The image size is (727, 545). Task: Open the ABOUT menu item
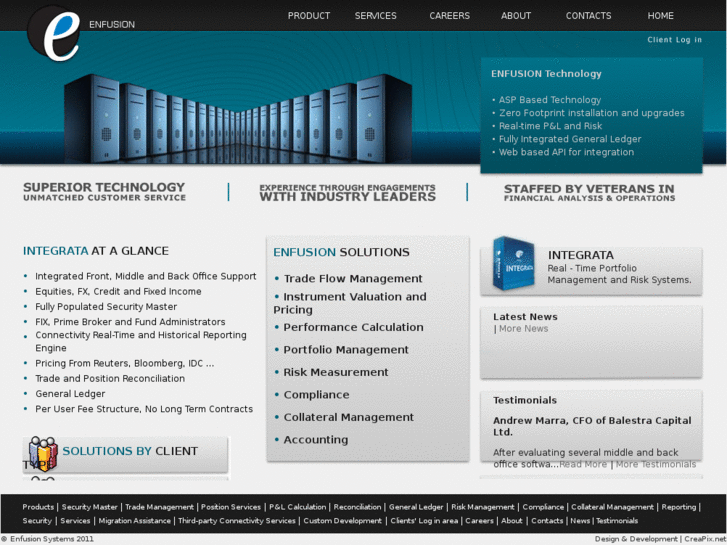[516, 16]
